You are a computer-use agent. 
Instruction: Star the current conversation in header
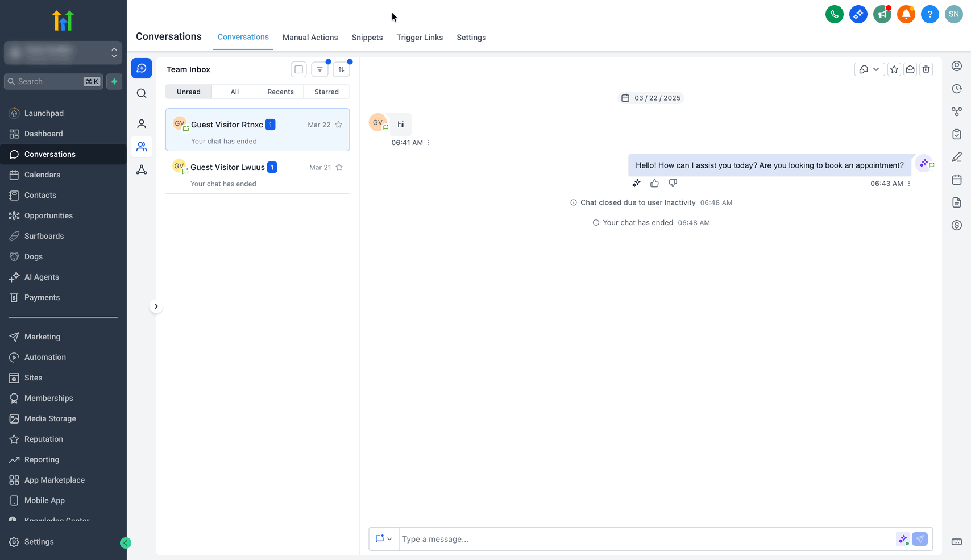(894, 69)
